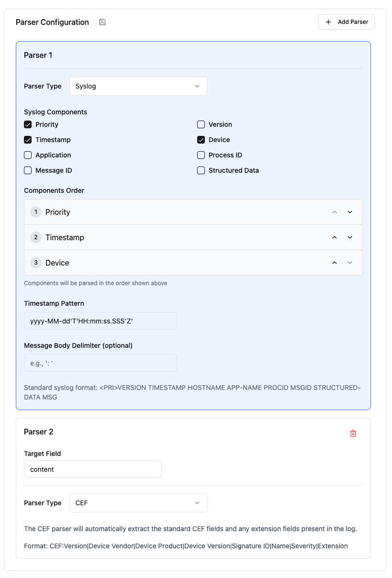Delete Parser 2 with the trash icon
Image resolution: width=392 pixels, height=578 pixels.
tap(353, 433)
